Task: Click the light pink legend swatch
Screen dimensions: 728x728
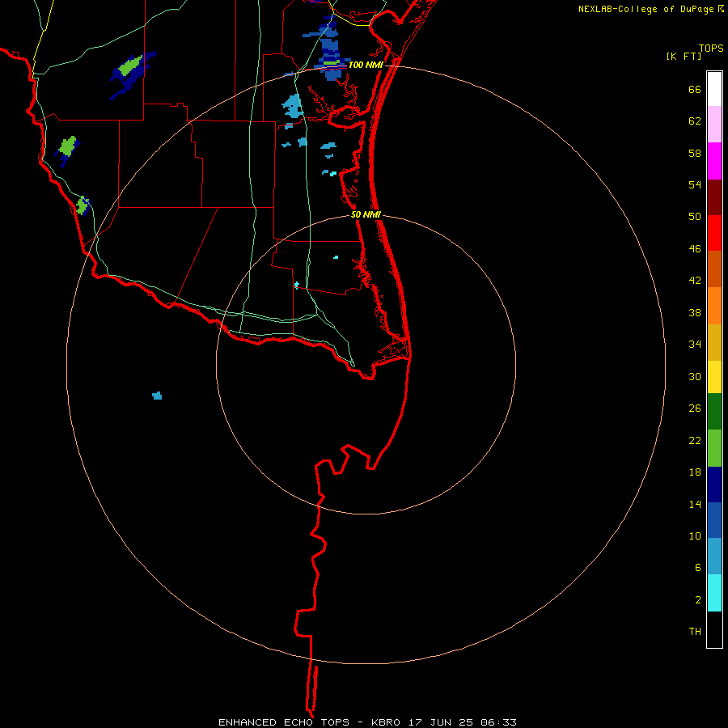Action: click(x=714, y=124)
